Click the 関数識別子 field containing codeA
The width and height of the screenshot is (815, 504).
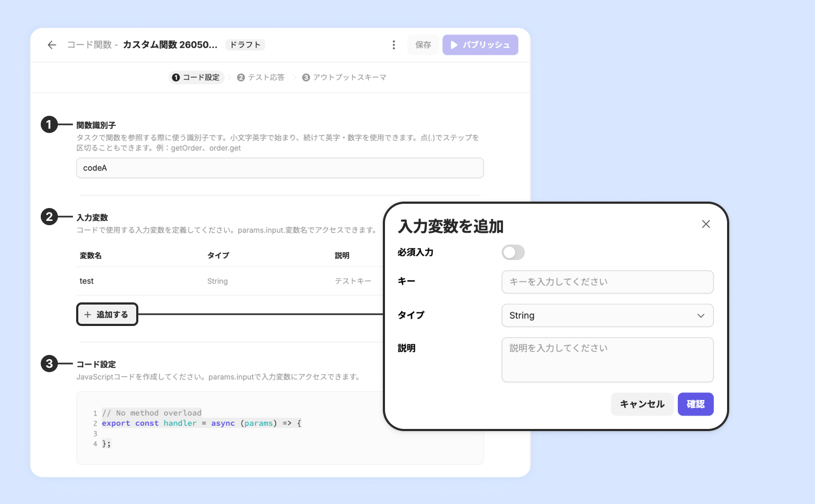[x=280, y=168]
